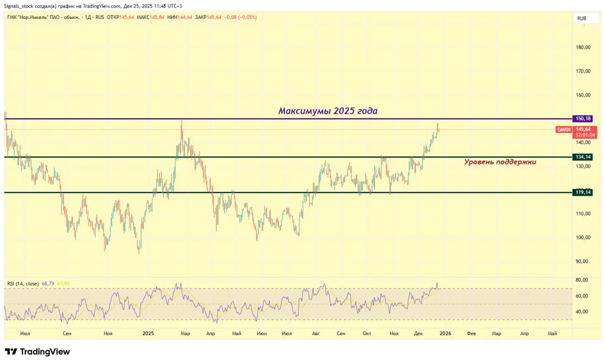Screen dimensions: 605x364
Task: Click the "Мар" 2026 label on the time axis
Action: tap(496, 333)
